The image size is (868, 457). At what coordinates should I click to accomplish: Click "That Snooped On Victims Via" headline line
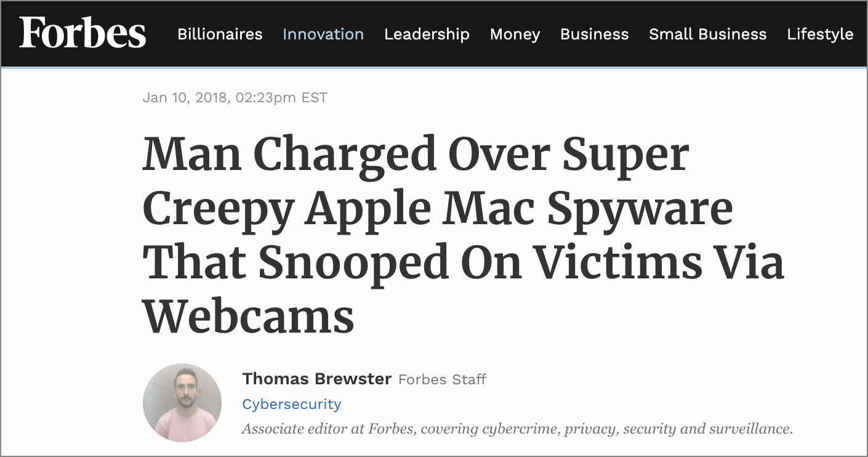tap(463, 262)
